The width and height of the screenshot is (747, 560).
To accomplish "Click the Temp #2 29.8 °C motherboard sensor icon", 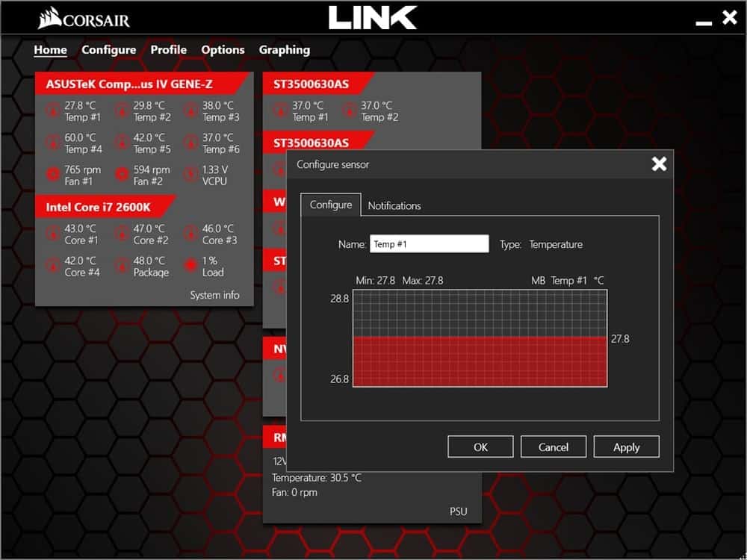I will (x=122, y=111).
